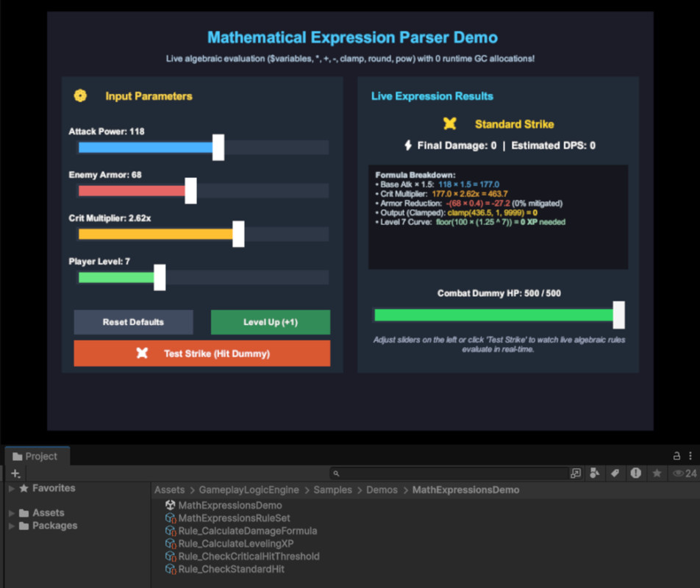
Task: Click the Search by Log Type exclamation icon
Action: [x=636, y=473]
